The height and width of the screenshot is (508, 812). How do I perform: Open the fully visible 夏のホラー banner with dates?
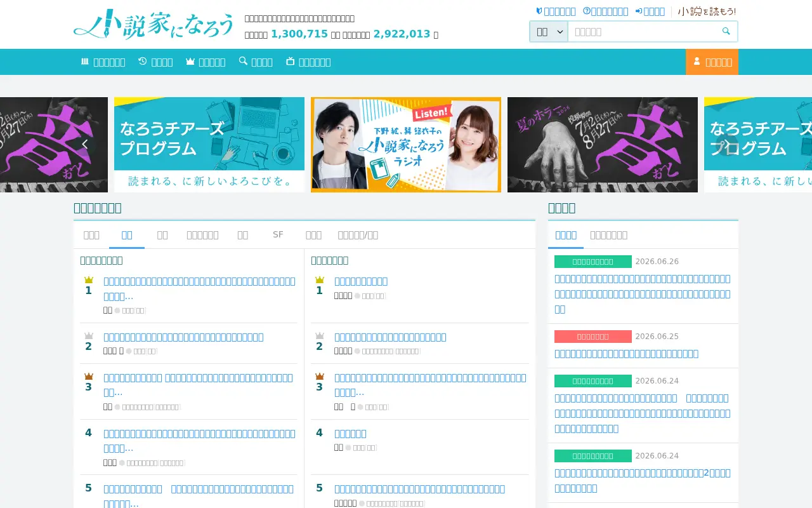click(603, 145)
